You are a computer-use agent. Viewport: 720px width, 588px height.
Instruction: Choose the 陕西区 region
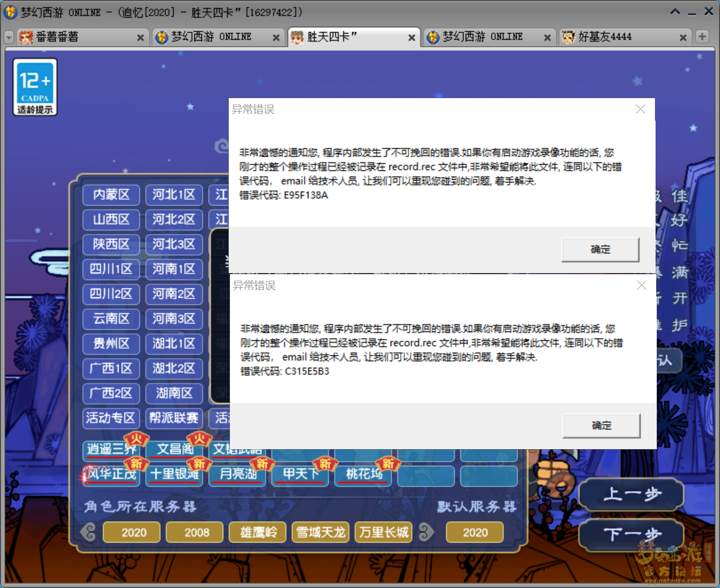111,244
